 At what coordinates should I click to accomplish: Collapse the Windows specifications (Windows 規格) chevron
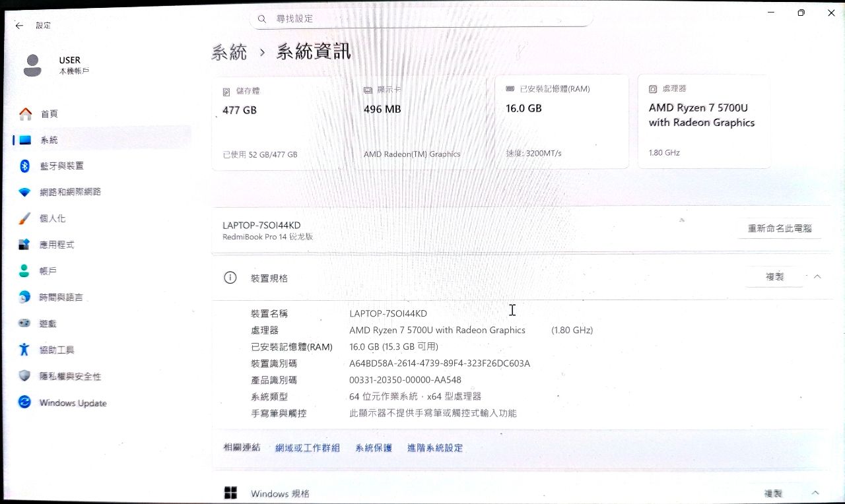815,493
